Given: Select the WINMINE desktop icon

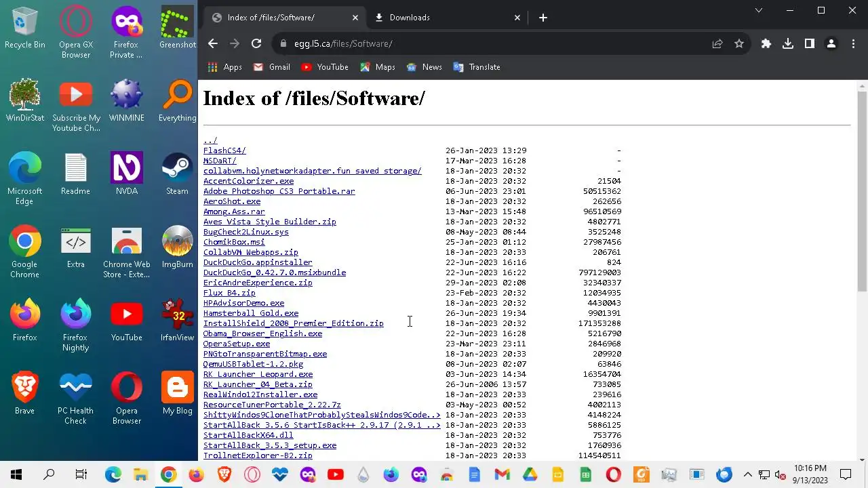Looking at the screenshot, I should [127, 101].
